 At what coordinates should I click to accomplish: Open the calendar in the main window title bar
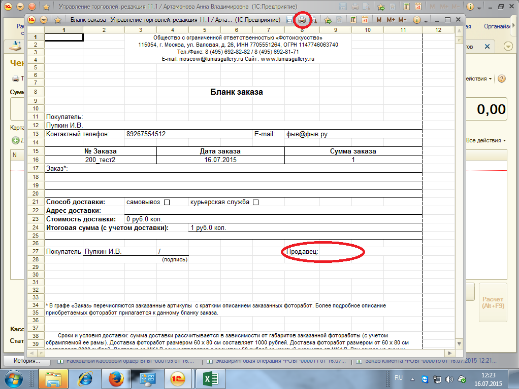(x=418, y=7)
